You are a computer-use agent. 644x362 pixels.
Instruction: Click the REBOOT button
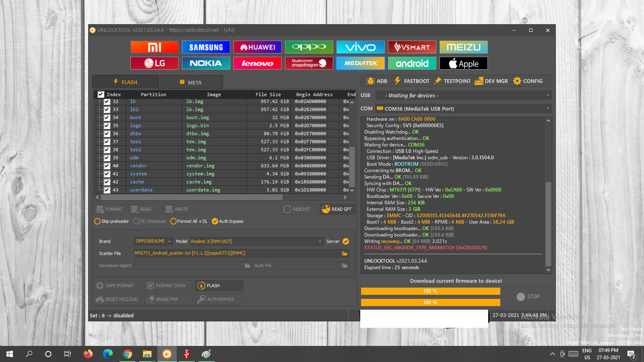299,209
